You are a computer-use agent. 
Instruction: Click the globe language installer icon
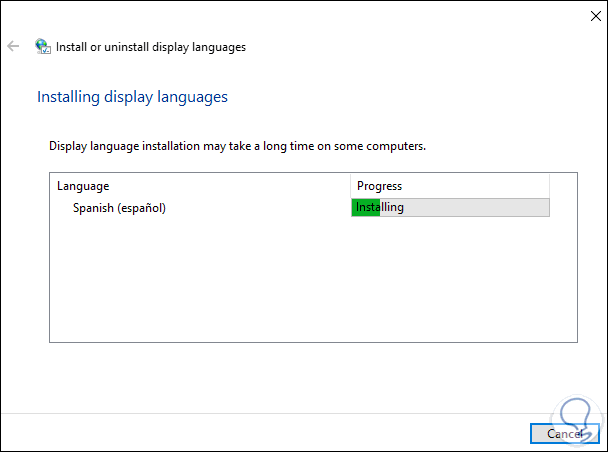[x=42, y=46]
